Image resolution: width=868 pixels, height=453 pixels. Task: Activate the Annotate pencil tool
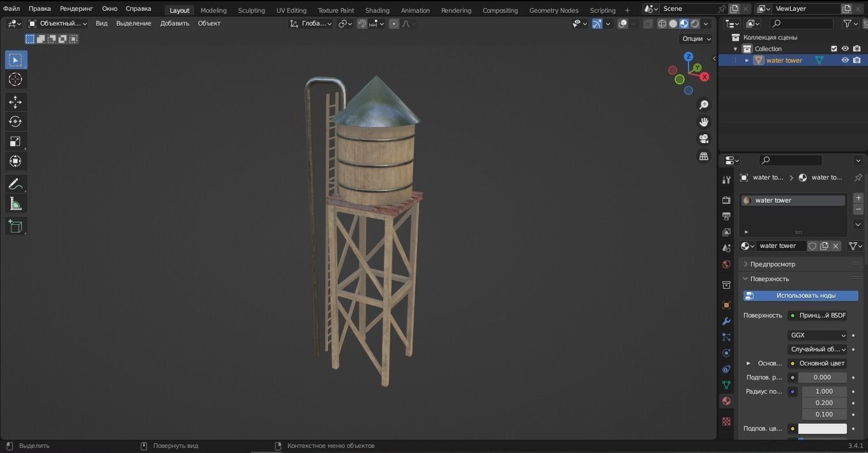click(16, 184)
